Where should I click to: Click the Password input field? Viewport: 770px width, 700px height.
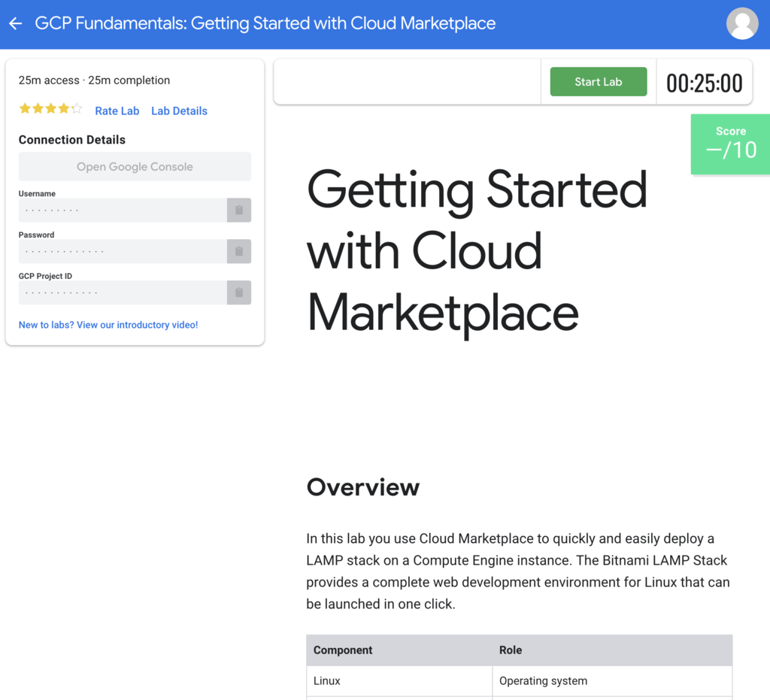(x=123, y=251)
